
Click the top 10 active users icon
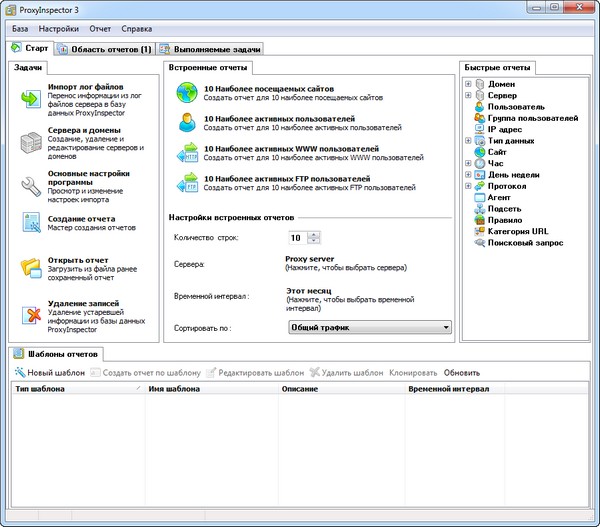[188, 123]
